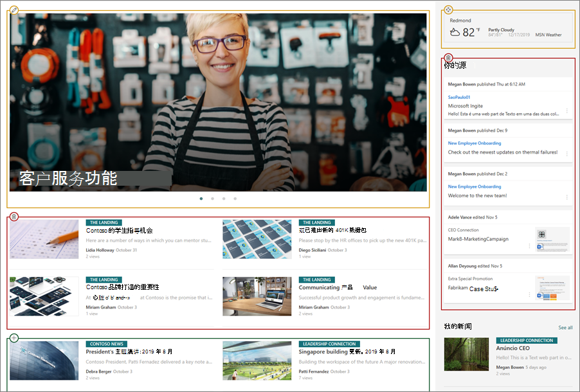Open pencil and test sheet thumbnail
This screenshot has height=392, width=580.
click(x=44, y=239)
